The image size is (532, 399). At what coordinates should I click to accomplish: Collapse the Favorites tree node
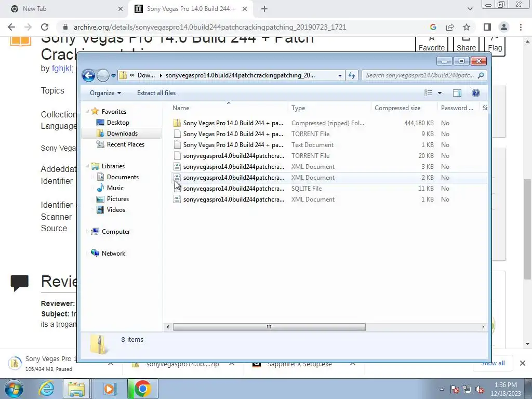87,111
